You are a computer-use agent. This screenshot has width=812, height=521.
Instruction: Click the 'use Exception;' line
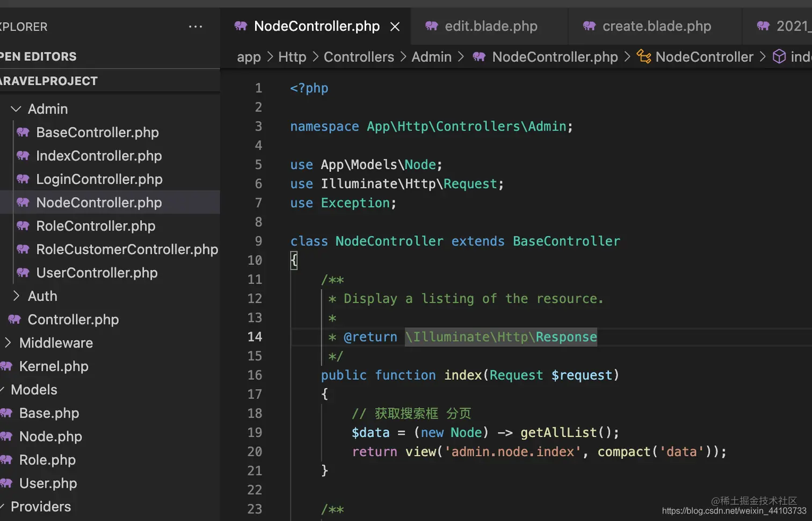[x=343, y=203]
